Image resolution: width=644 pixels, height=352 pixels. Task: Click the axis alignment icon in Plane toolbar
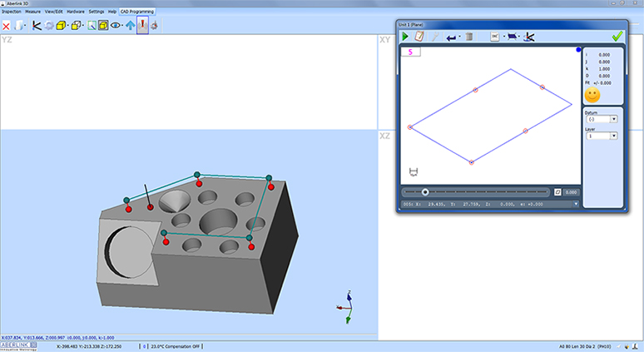[x=530, y=37]
